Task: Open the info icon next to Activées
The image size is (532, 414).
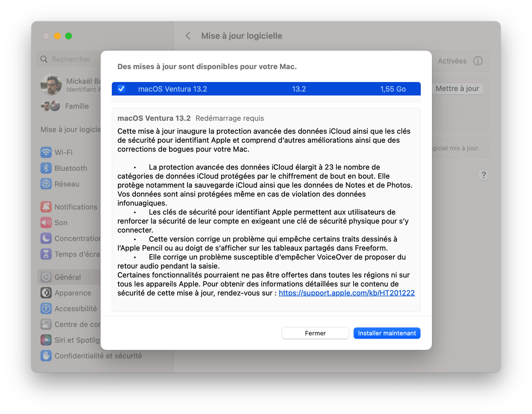Action: [x=478, y=61]
